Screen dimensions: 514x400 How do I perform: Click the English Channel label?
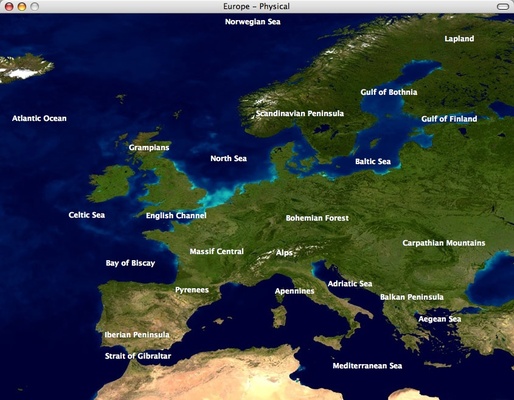coord(176,216)
